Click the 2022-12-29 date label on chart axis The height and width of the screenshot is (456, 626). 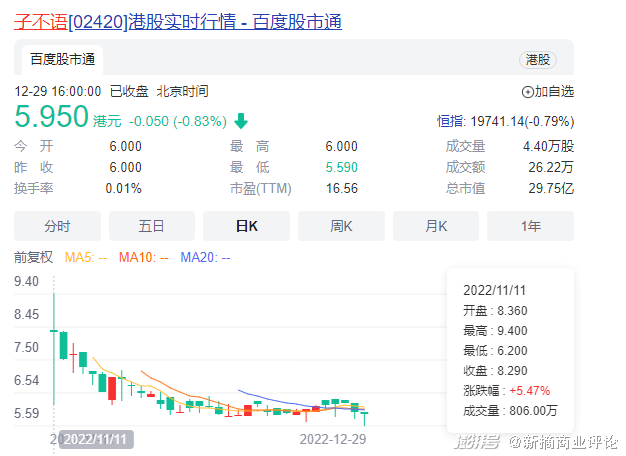pos(333,439)
